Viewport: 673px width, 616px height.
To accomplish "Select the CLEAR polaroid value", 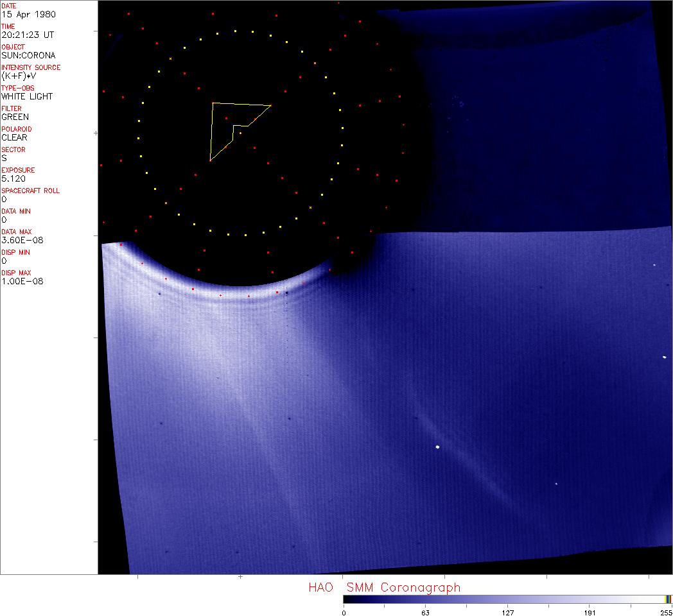I will [x=14, y=137].
